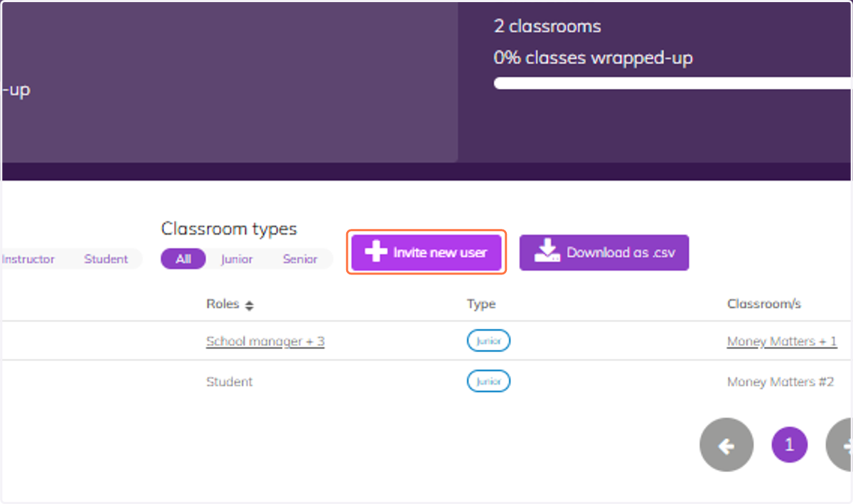This screenshot has width=853, height=504.
Task: Click Download as .csv button
Action: coord(604,252)
